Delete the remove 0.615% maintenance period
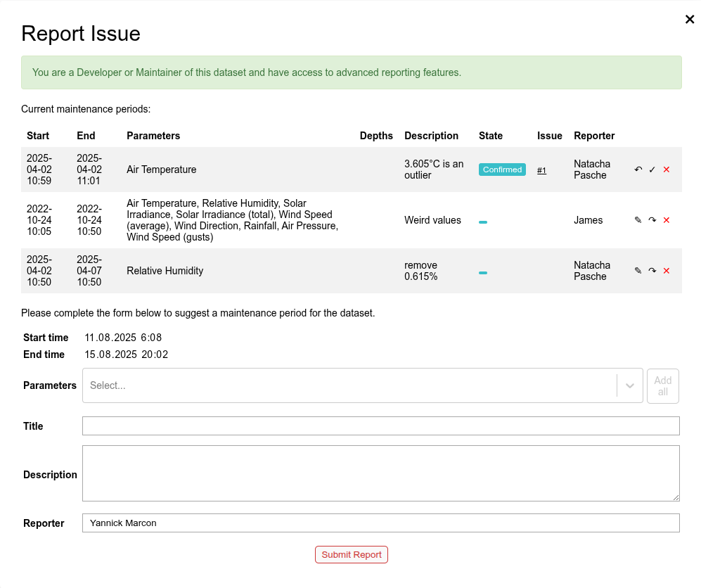Image resolution: width=701 pixels, height=588 pixels. (667, 271)
